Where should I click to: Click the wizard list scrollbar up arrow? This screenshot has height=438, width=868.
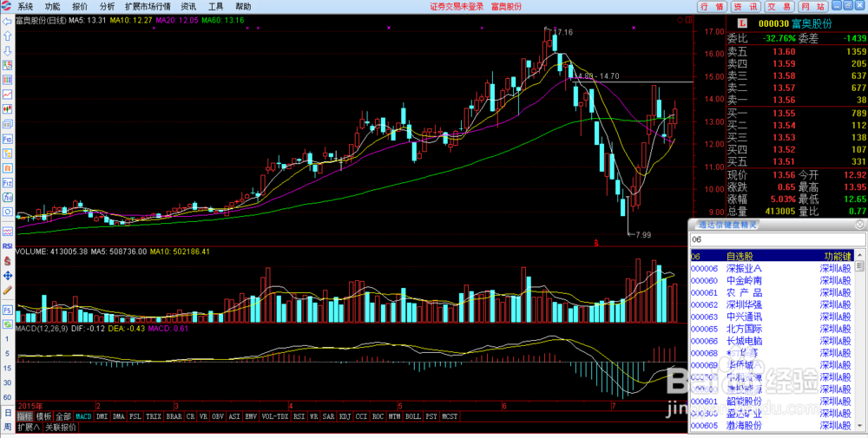coord(860,255)
